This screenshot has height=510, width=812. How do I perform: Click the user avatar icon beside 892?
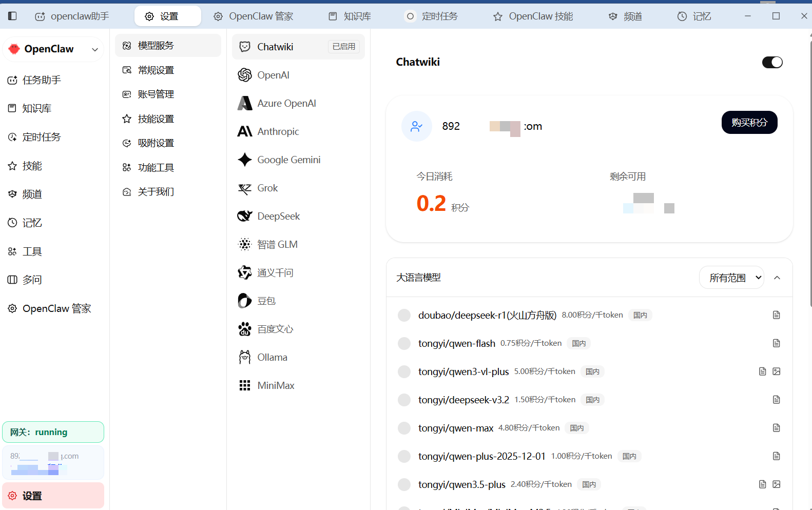[417, 126]
